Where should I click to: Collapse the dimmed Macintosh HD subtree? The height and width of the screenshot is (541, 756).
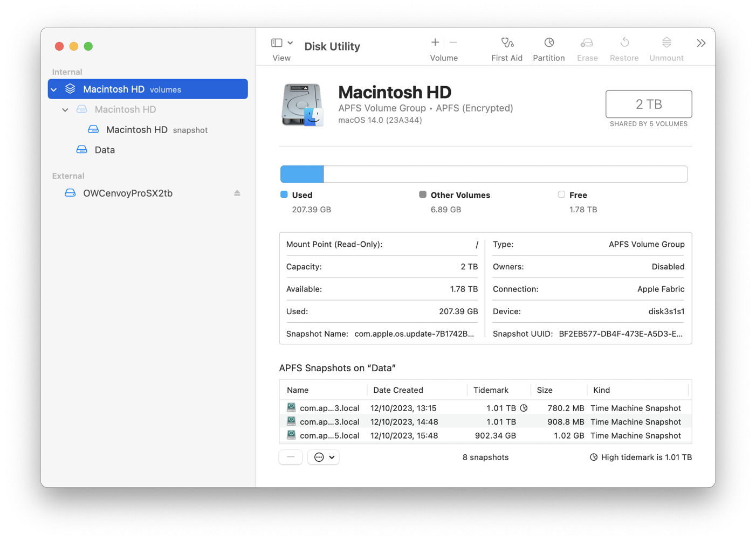coord(65,110)
